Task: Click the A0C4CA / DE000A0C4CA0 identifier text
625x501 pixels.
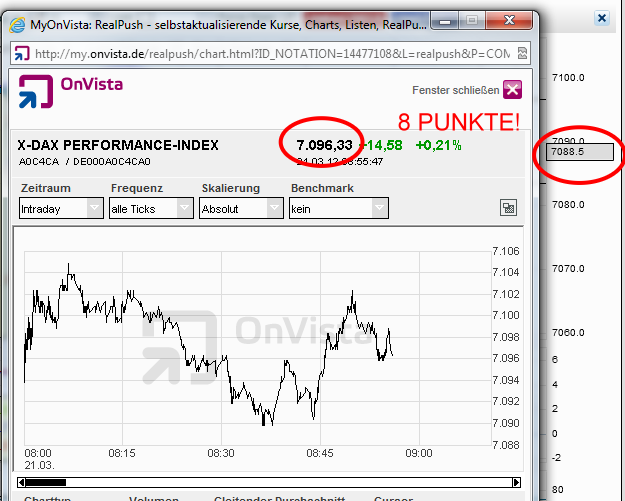Action: coord(85,162)
